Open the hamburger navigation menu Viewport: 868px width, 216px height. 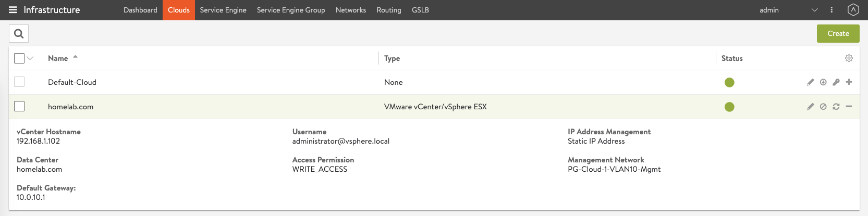[13, 10]
